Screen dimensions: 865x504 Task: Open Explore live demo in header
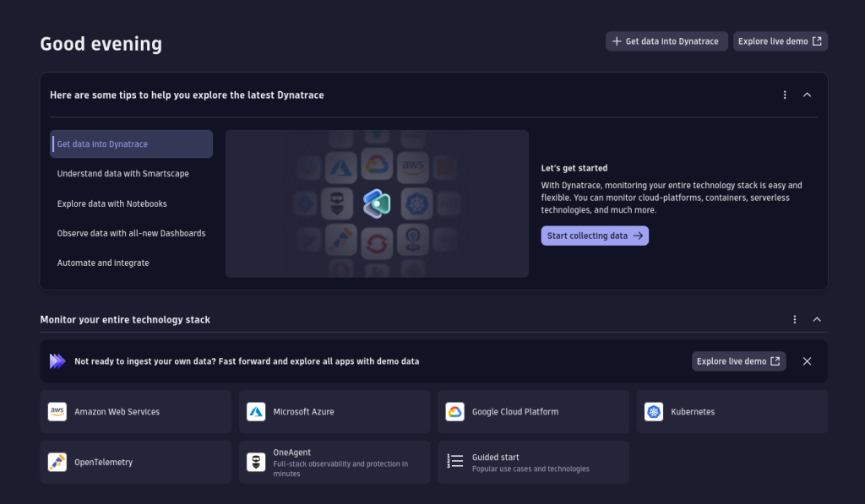(x=780, y=41)
